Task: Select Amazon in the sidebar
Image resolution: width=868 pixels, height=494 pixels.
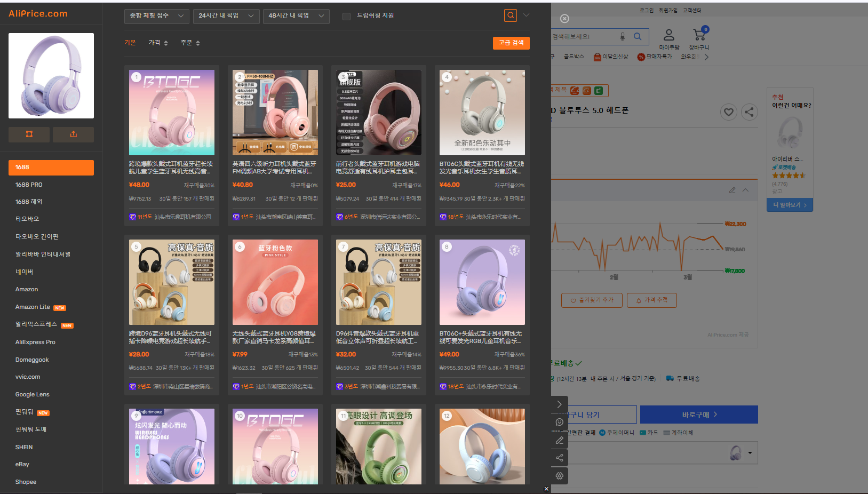Action: click(x=27, y=290)
